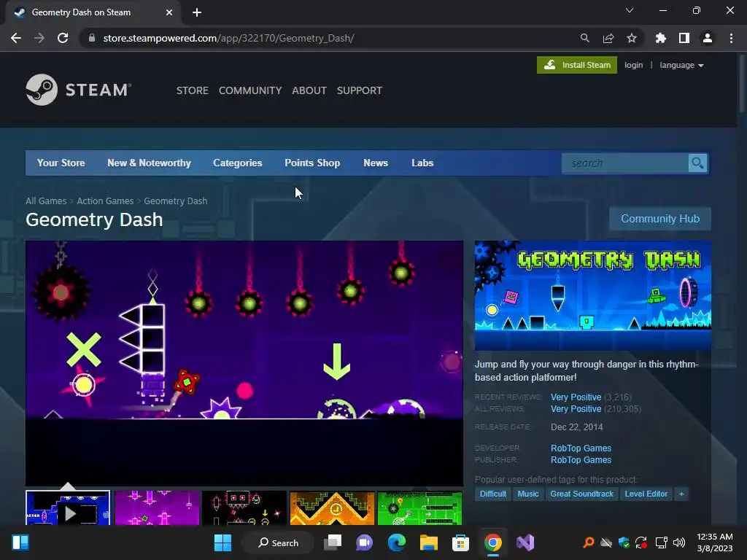Open the Community Hub button
The image size is (747, 560).
[659, 219]
